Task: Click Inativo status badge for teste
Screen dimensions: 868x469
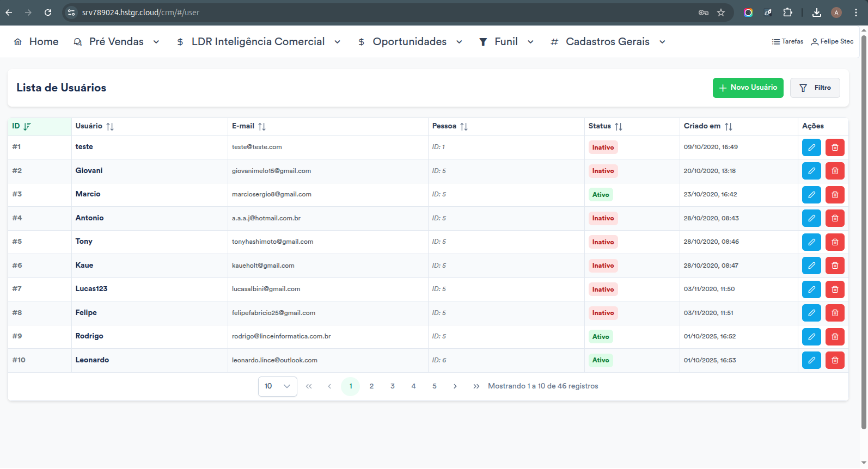Action: [x=603, y=147]
